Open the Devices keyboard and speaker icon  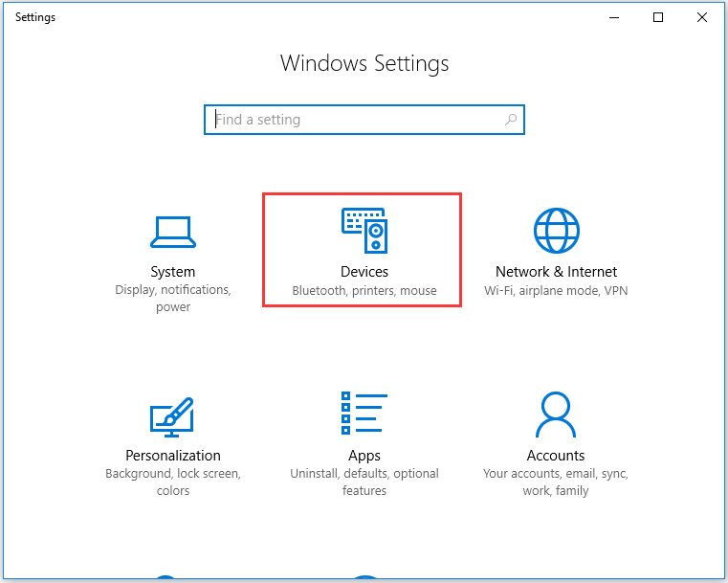pyautogui.click(x=364, y=231)
